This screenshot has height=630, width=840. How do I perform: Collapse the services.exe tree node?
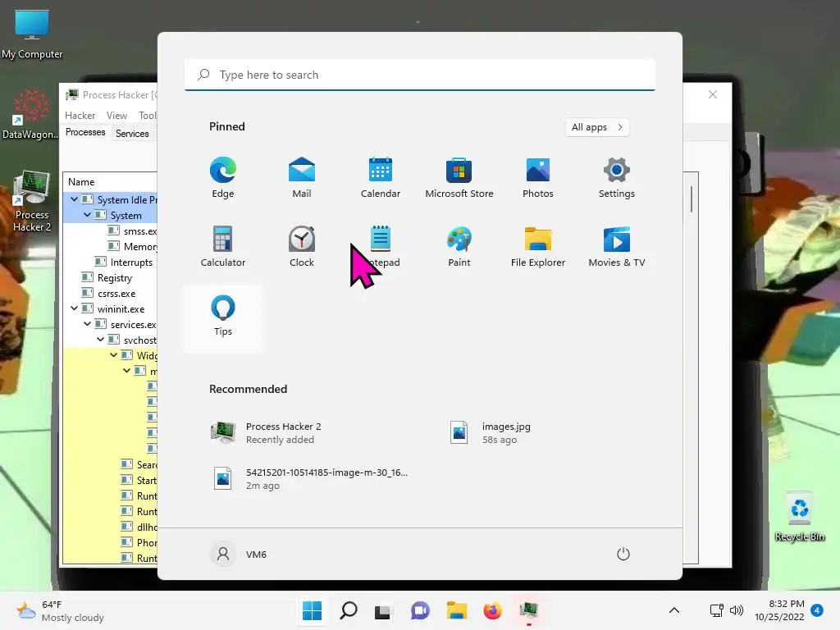click(87, 324)
